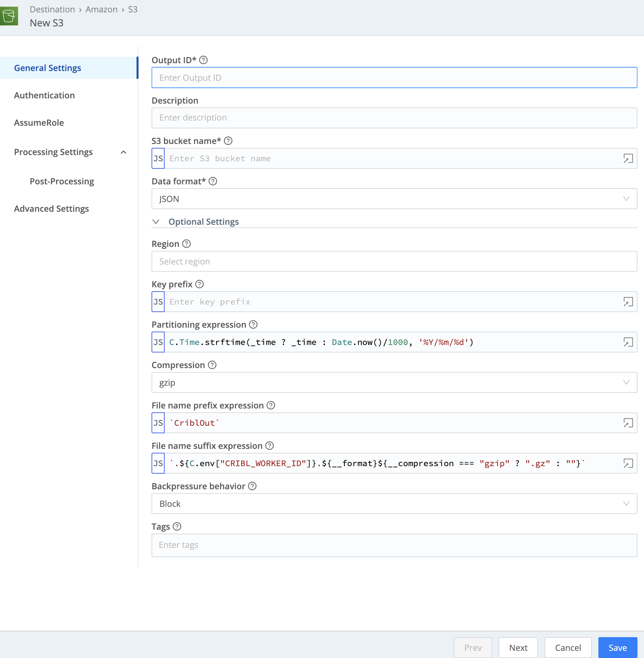Screen dimensions: 644x658
Task: Click JS badge on Key prefix field
Action: point(158,302)
